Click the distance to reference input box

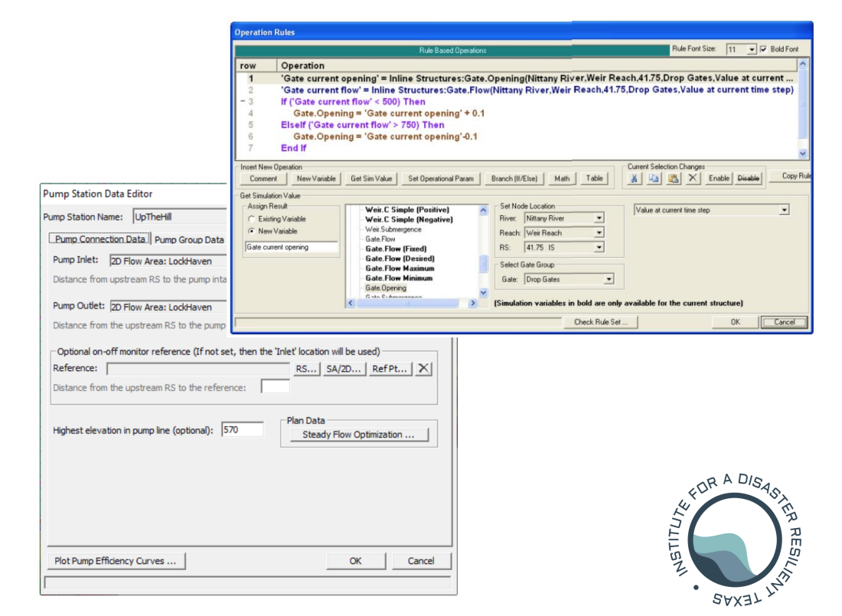pos(275,386)
